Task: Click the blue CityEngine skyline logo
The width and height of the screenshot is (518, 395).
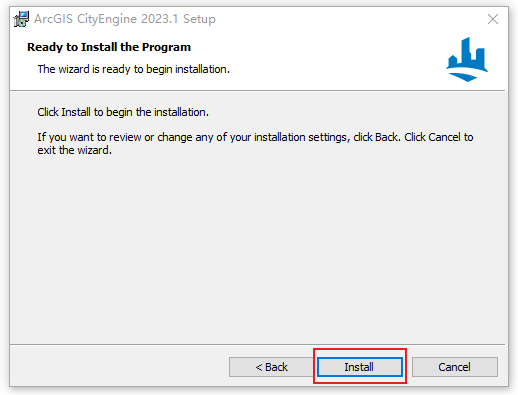Action: 467,59
